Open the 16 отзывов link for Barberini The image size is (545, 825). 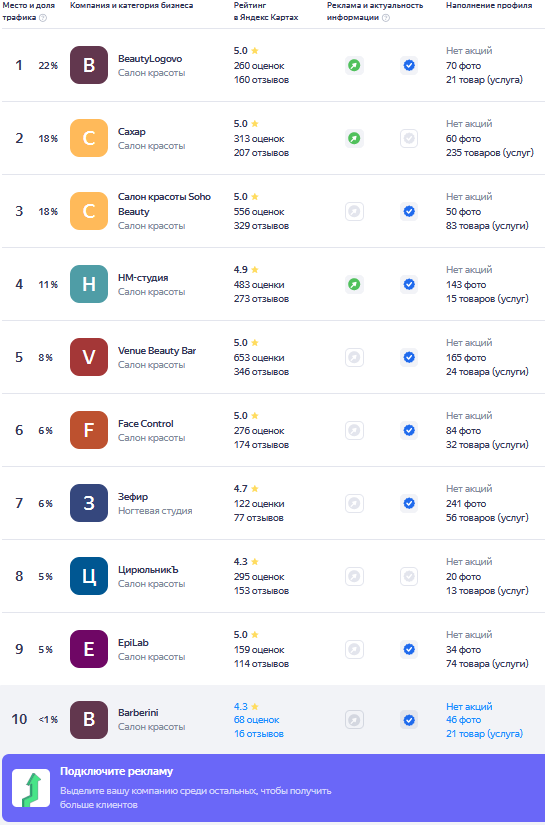[x=259, y=734]
